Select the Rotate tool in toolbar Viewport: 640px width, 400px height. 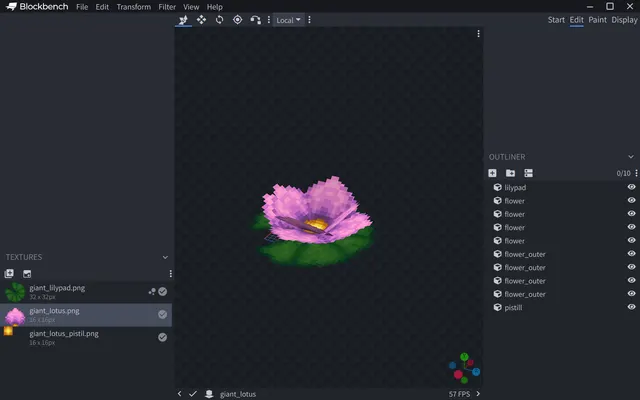[220, 20]
